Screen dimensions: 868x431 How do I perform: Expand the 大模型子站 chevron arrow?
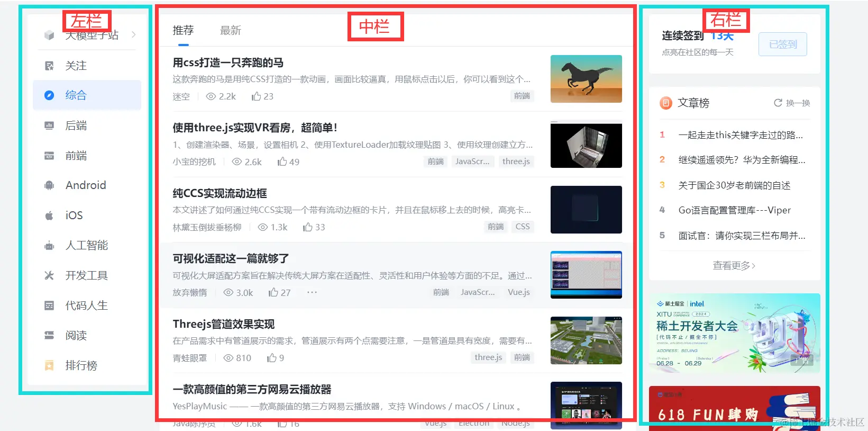click(134, 35)
